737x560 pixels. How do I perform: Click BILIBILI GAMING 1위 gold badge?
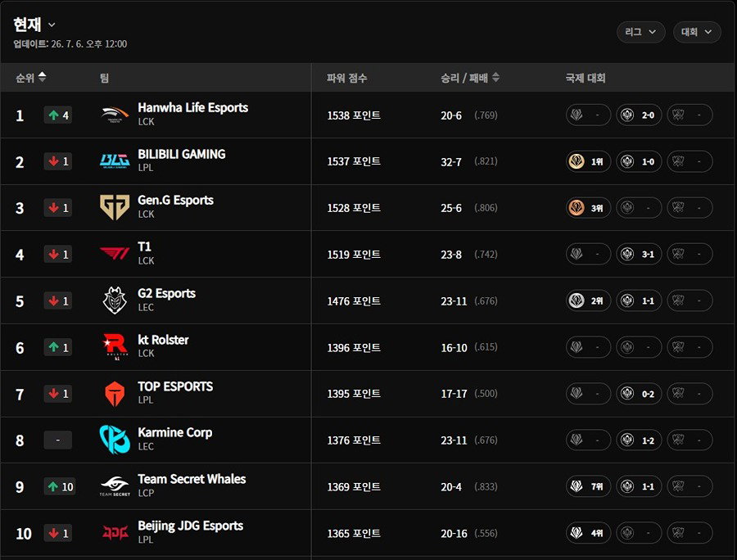[588, 161]
